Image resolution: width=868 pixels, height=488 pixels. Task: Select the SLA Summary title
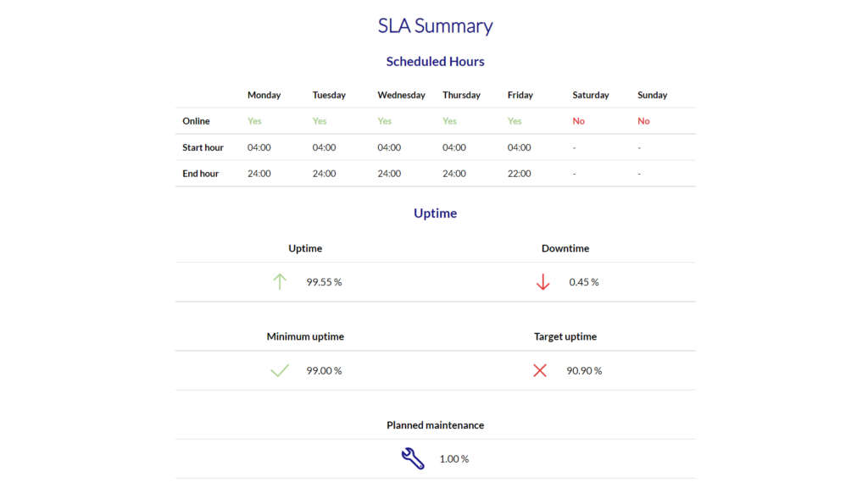pyautogui.click(x=435, y=25)
